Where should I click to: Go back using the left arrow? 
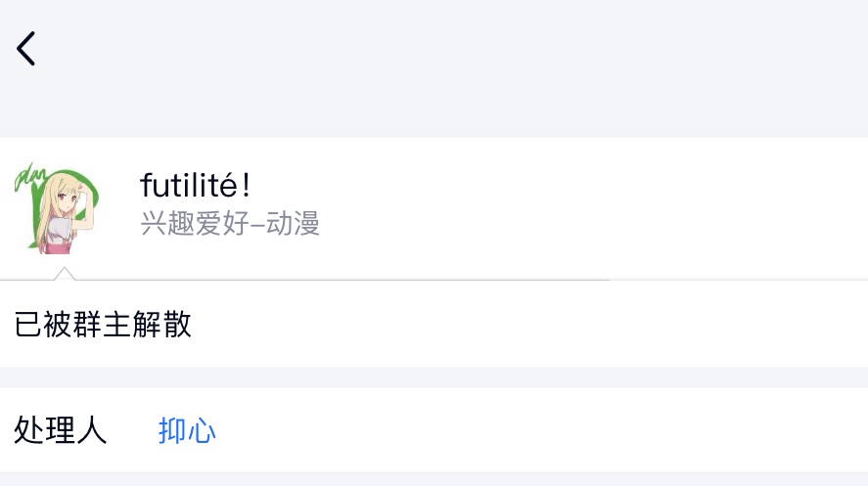(x=26, y=49)
